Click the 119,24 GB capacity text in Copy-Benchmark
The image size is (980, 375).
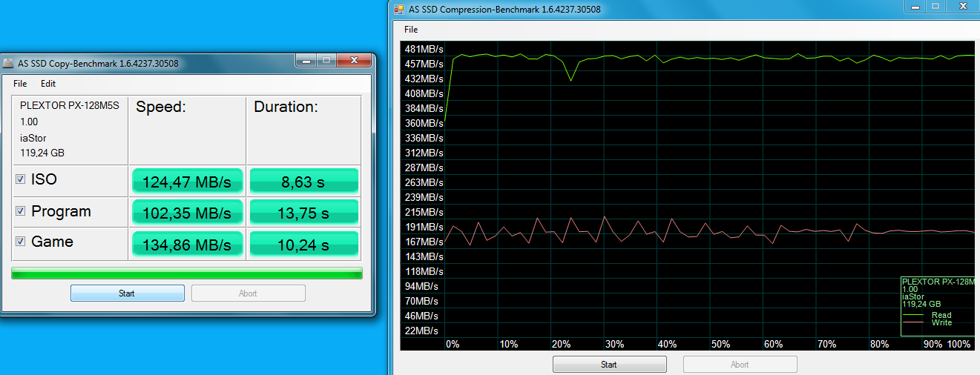42,153
